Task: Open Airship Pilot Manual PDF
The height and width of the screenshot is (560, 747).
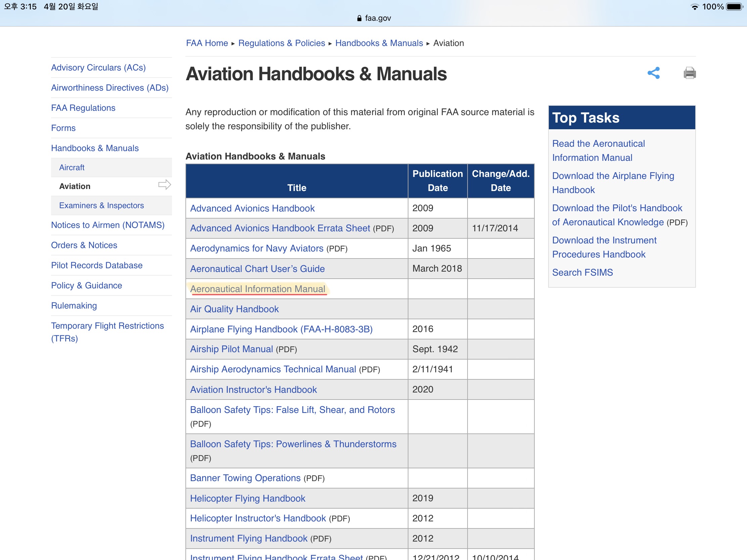Action: 231,349
